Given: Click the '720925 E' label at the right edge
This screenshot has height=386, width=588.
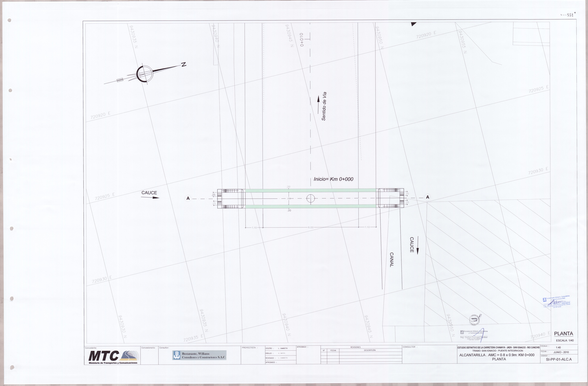Looking at the screenshot, I should pyautogui.click(x=539, y=89).
